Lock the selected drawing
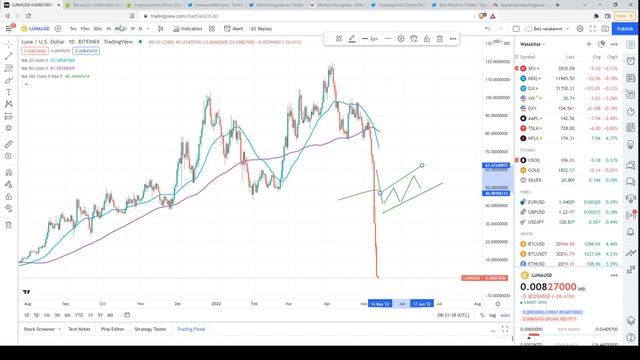 coord(427,39)
